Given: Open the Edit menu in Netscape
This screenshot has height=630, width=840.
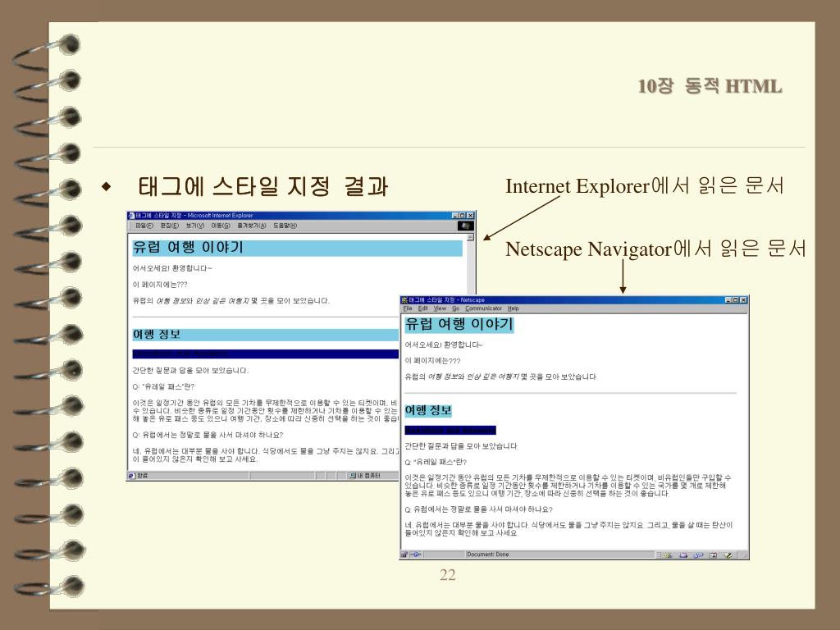Looking at the screenshot, I should (423, 308).
